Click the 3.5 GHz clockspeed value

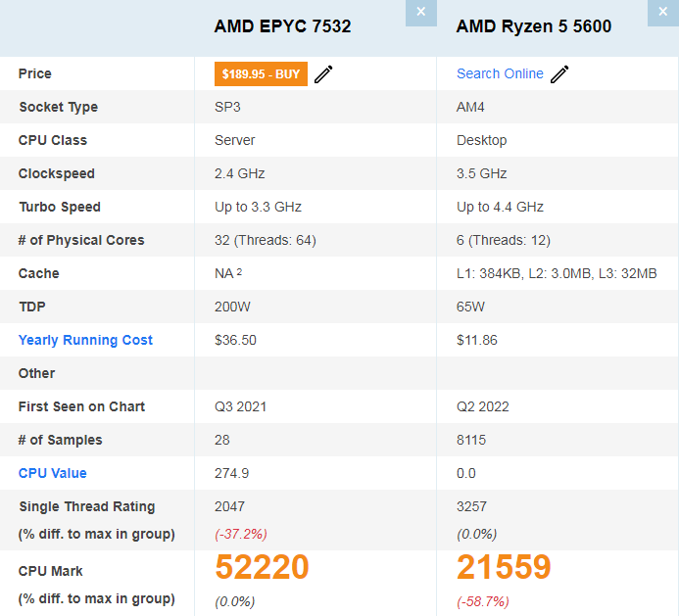pos(481,173)
